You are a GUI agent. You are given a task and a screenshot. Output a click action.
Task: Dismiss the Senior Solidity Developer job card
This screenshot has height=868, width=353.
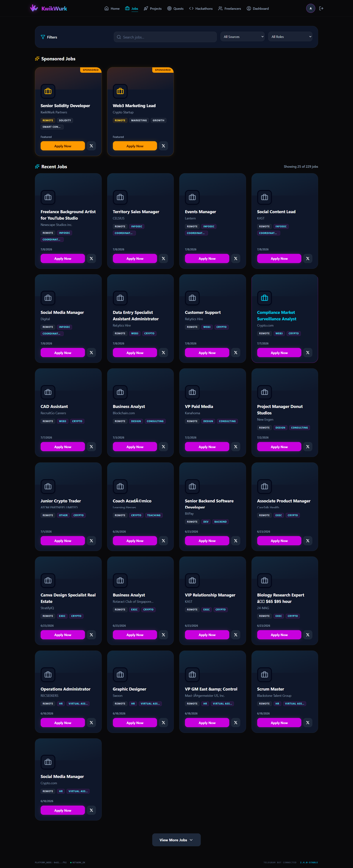coord(91,146)
